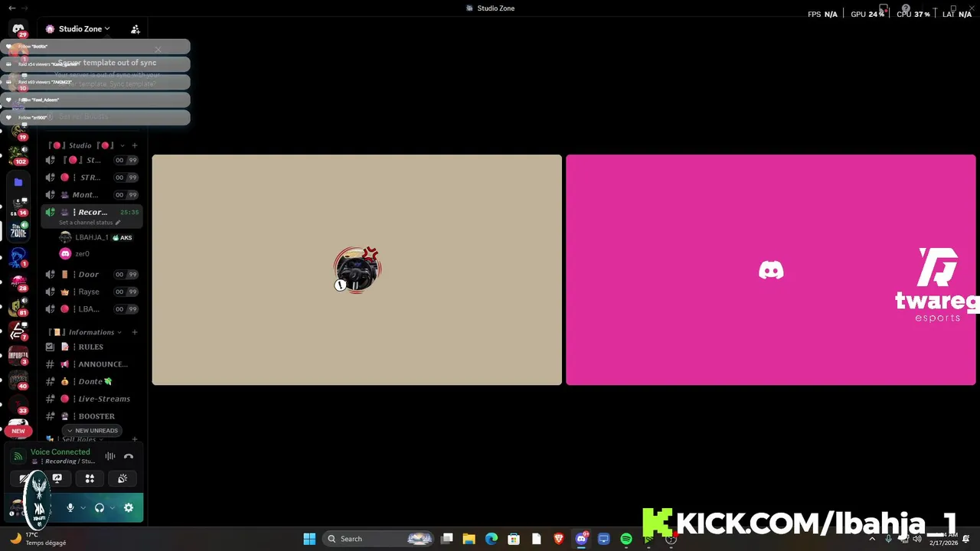The height and width of the screenshot is (551, 980).
Task: Focus zer0's pink video tile
Action: pos(771,270)
